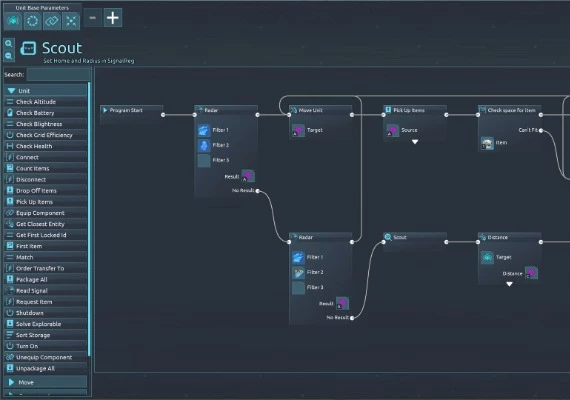
Task: Select the fourth Unit Base Parameters icon
Action: coord(71,21)
